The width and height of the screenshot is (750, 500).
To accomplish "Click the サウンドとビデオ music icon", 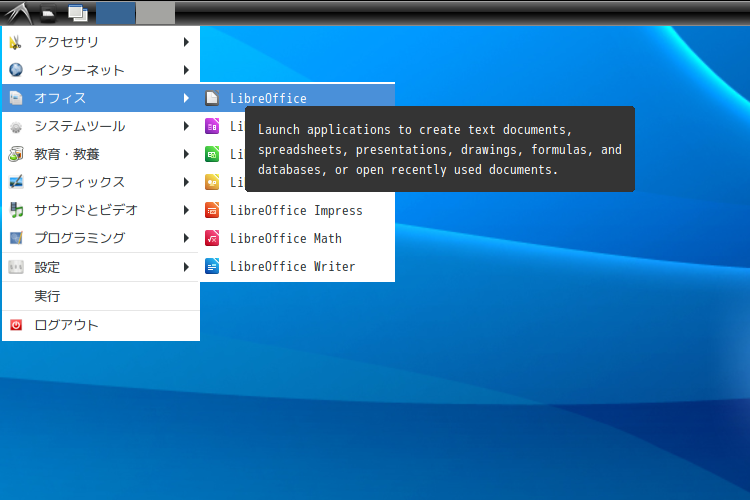I will click(x=16, y=210).
